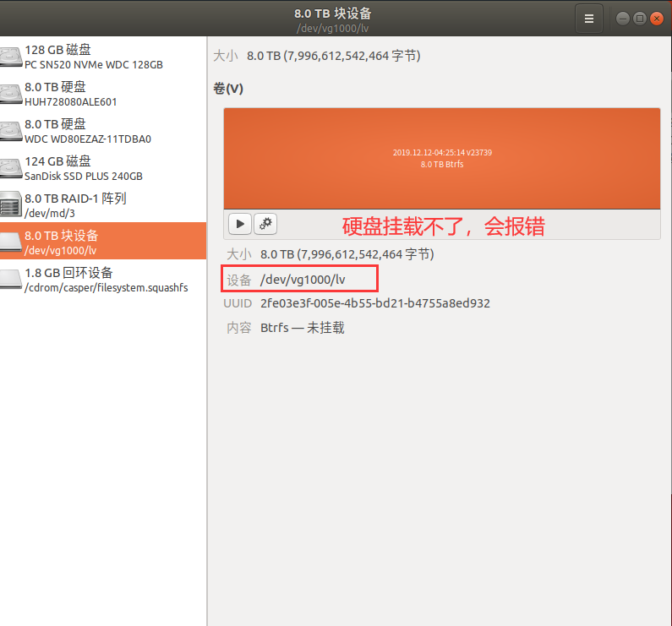Click the window title 8.0 TB 块设备
Screen dimensions: 672x626
(332, 13)
